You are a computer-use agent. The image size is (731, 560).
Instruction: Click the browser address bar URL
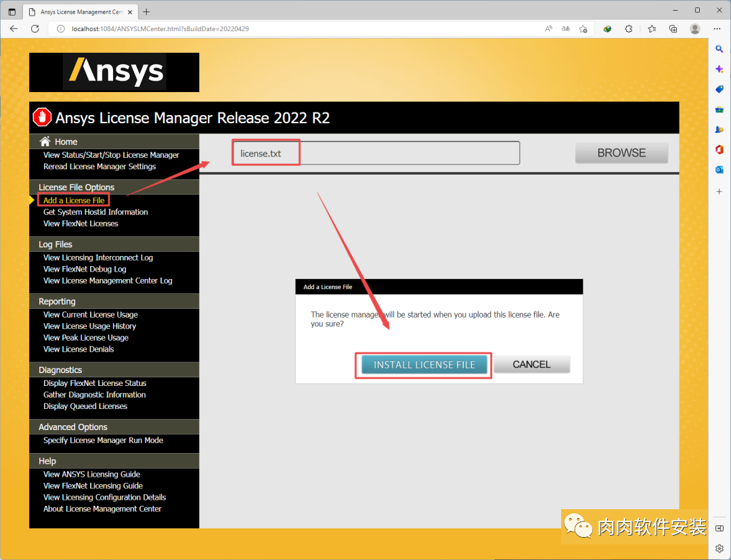[x=160, y=29]
